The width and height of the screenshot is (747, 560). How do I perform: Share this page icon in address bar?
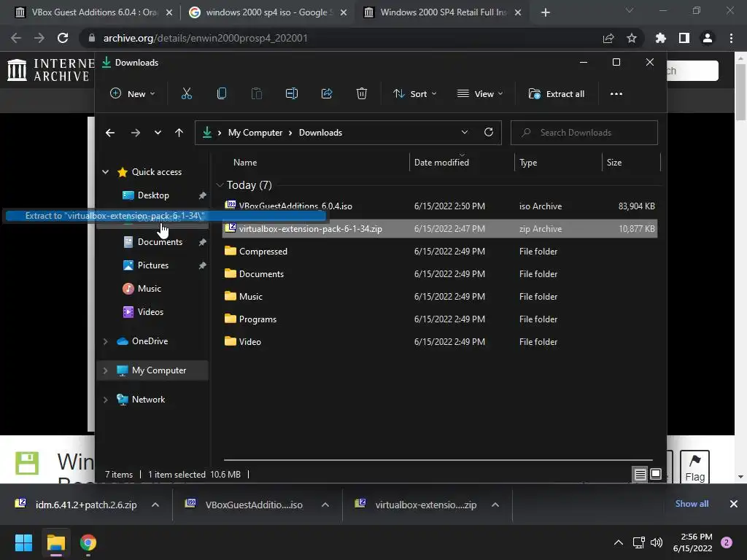[608, 38]
